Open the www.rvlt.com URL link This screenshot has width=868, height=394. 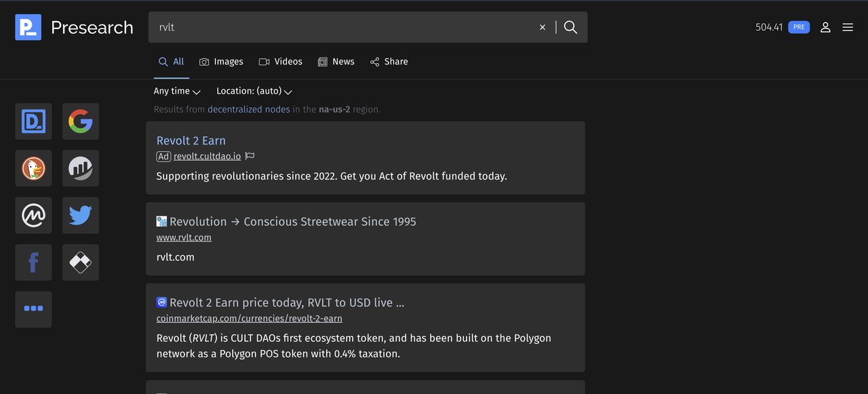[x=184, y=237]
